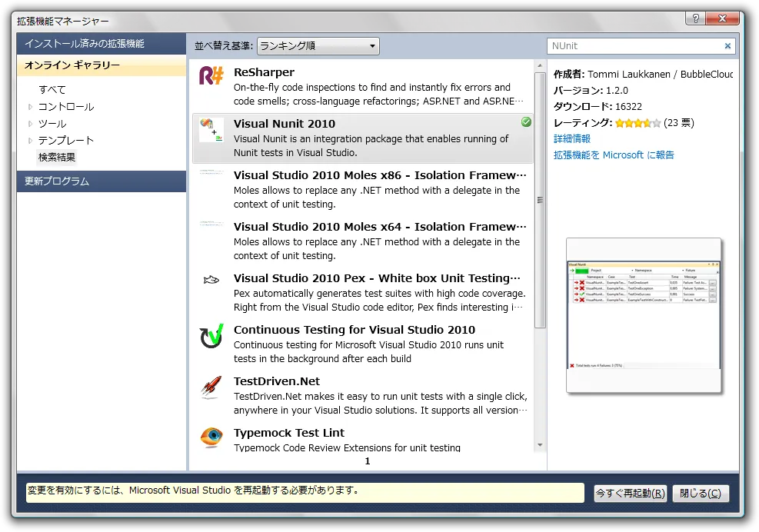This screenshot has width=759, height=532.
Task: Click the 今すぐ再起動 button
Action: click(x=631, y=494)
